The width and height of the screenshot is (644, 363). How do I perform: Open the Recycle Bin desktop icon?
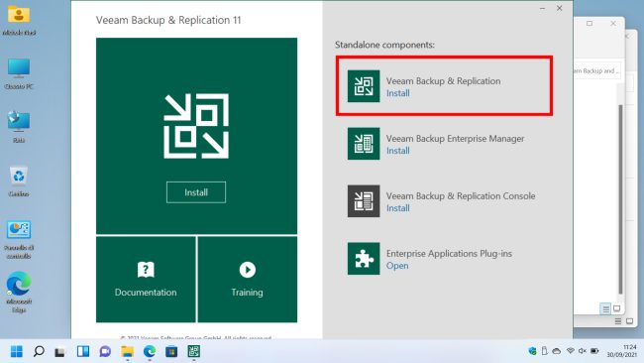(19, 181)
